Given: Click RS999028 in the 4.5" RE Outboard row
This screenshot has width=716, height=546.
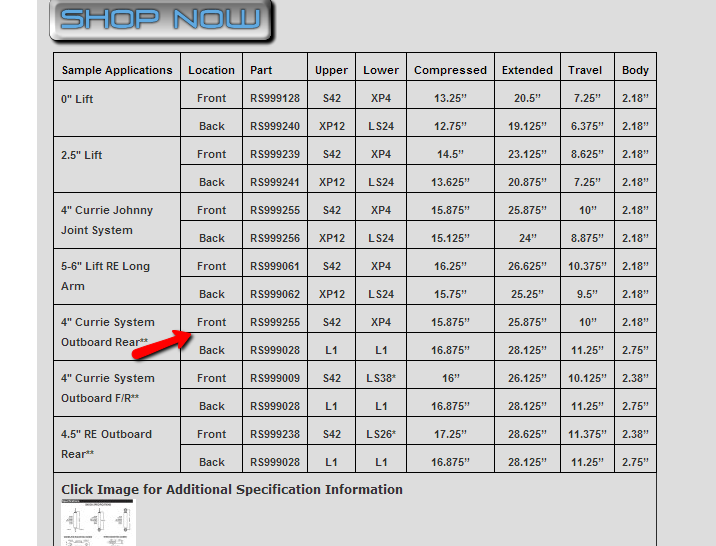Looking at the screenshot, I should pos(275,462).
